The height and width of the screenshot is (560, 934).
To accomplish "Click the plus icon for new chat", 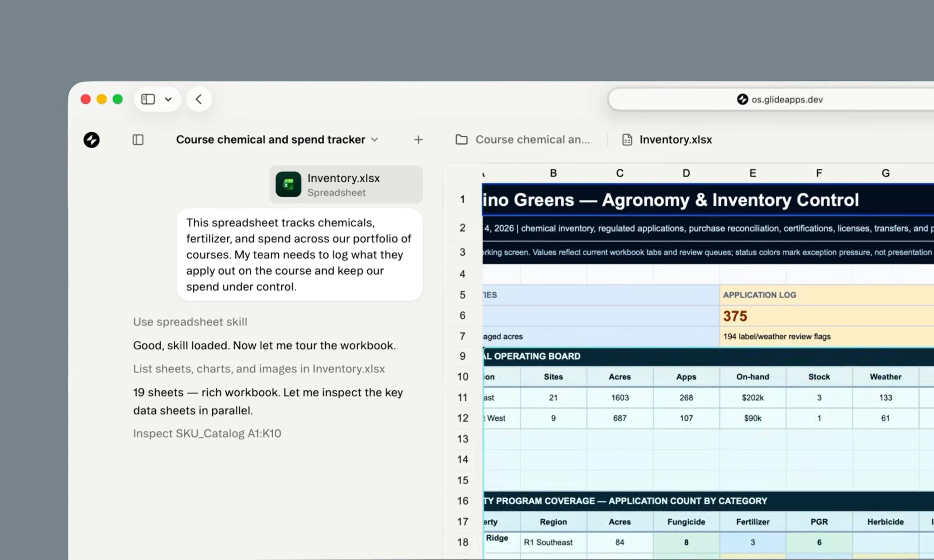I will pos(418,140).
